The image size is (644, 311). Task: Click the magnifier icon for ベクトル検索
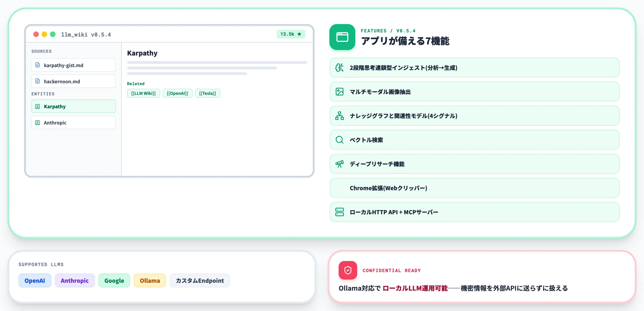point(340,140)
